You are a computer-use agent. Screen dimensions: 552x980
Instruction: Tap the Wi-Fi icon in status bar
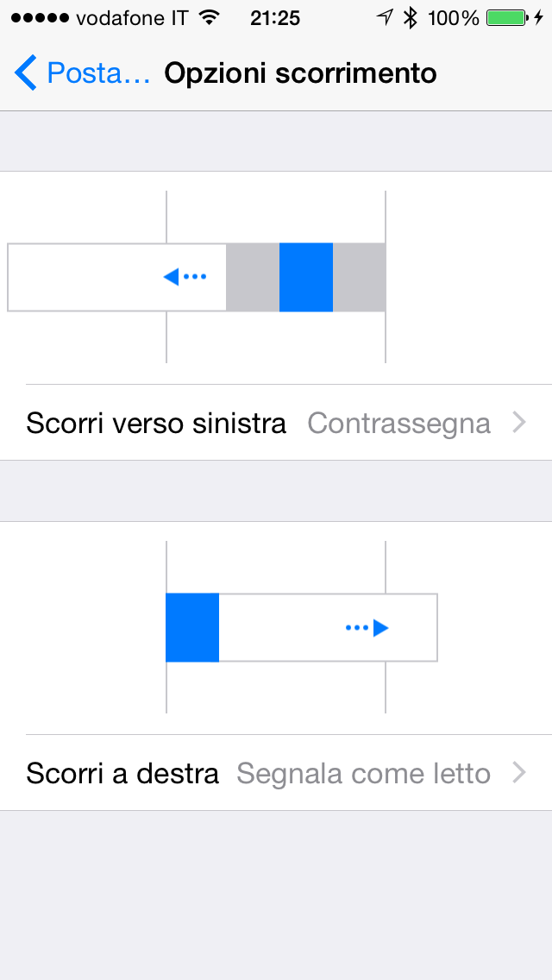[x=208, y=17]
